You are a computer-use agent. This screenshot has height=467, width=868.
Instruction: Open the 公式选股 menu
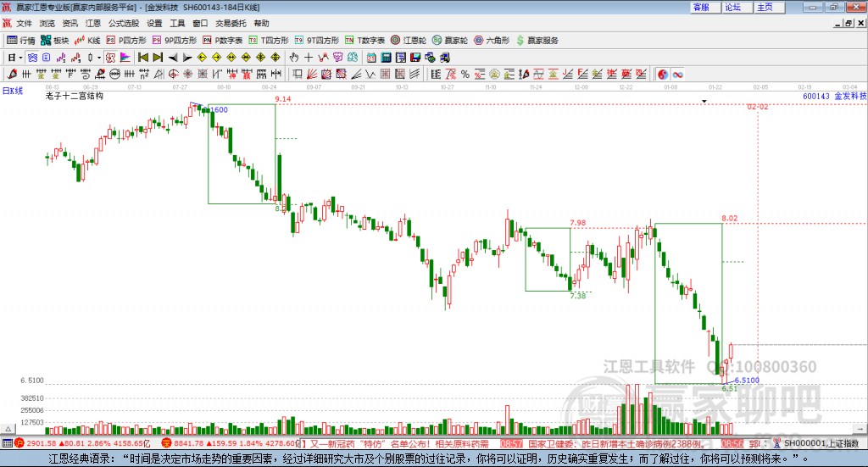click(x=124, y=23)
